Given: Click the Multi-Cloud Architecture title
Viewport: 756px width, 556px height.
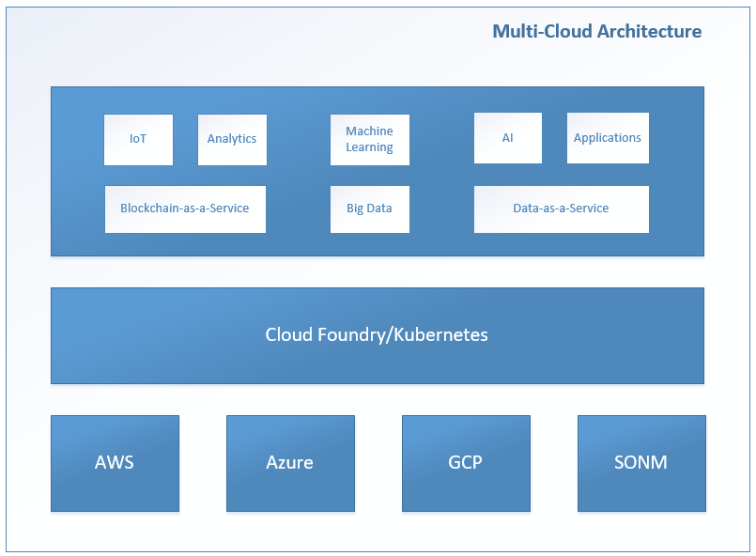Looking at the screenshot, I should 596,31.
